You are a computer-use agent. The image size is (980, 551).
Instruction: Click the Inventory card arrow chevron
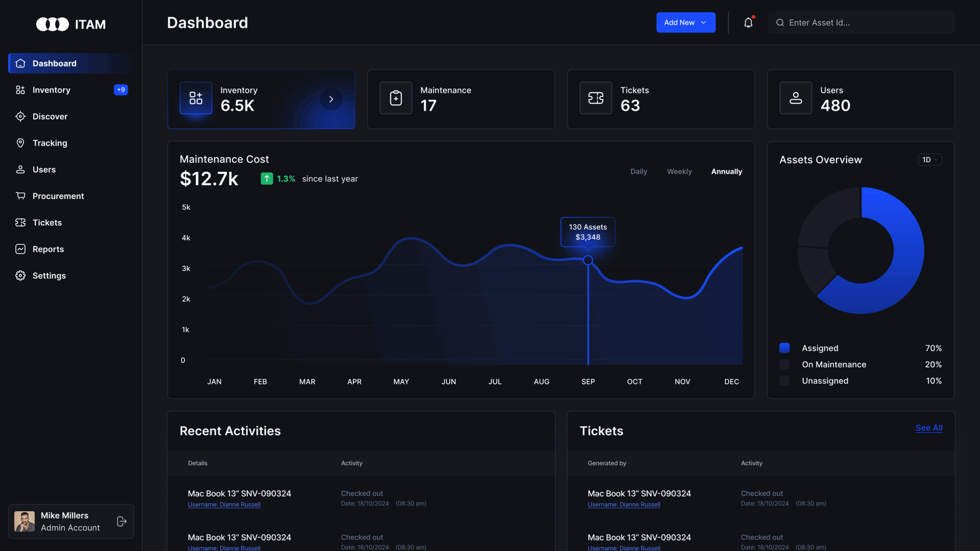click(x=331, y=99)
